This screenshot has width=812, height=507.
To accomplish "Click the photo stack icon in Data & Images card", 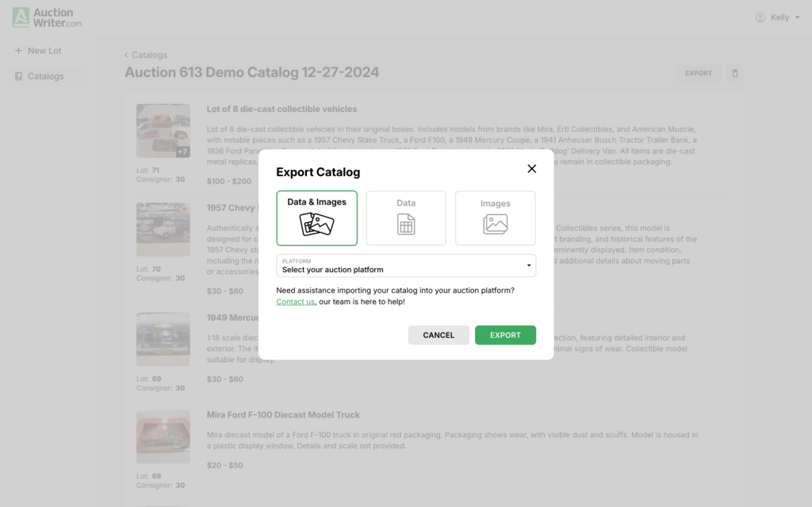I will (316, 225).
